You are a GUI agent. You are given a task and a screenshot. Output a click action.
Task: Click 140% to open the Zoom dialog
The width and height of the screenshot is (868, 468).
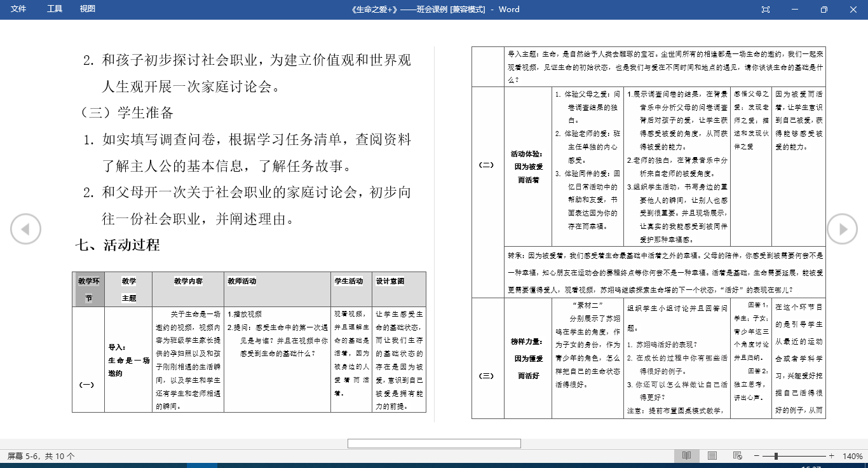click(x=853, y=456)
